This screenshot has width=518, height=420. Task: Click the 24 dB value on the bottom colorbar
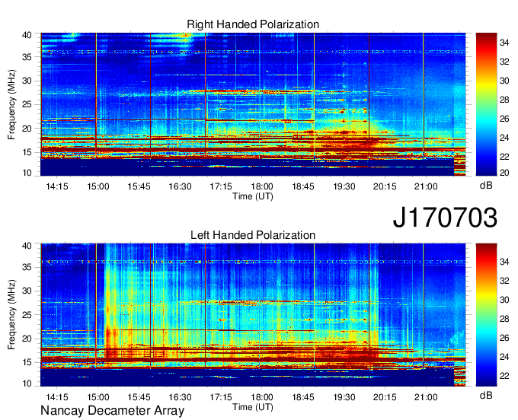[x=504, y=357]
